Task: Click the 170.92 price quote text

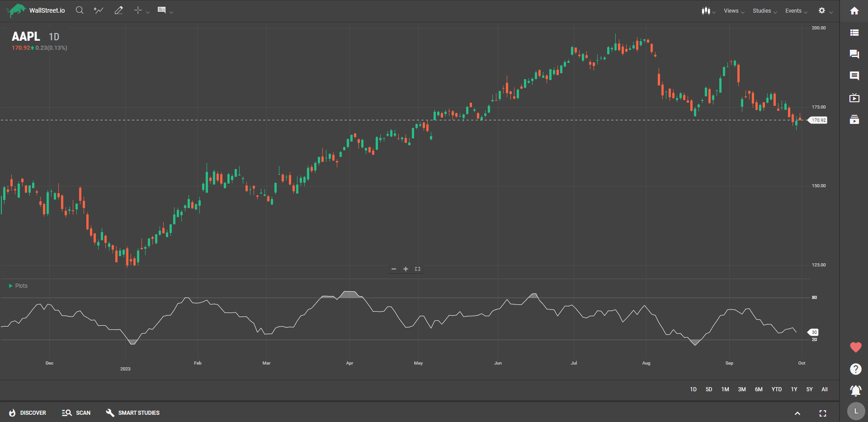Action: click(x=21, y=48)
